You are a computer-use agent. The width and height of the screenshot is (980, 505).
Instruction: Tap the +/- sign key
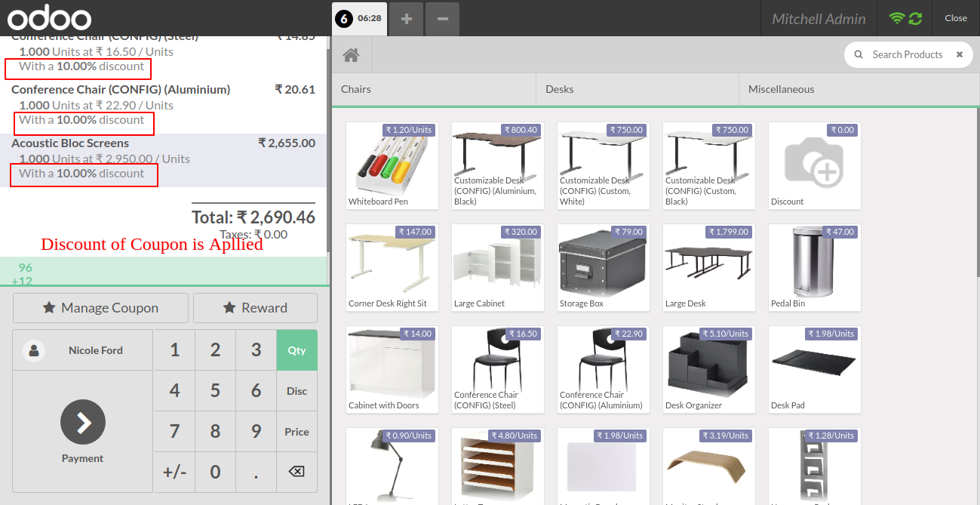tap(174, 473)
